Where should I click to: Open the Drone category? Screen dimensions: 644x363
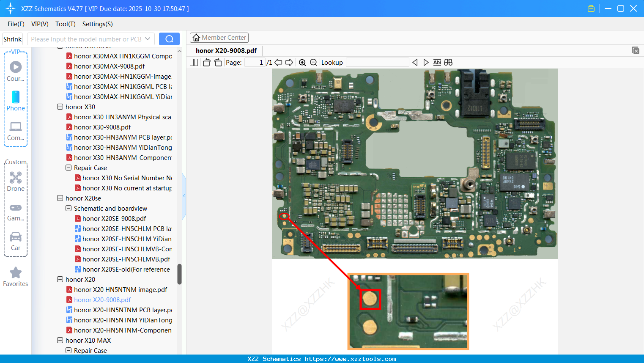(16, 181)
